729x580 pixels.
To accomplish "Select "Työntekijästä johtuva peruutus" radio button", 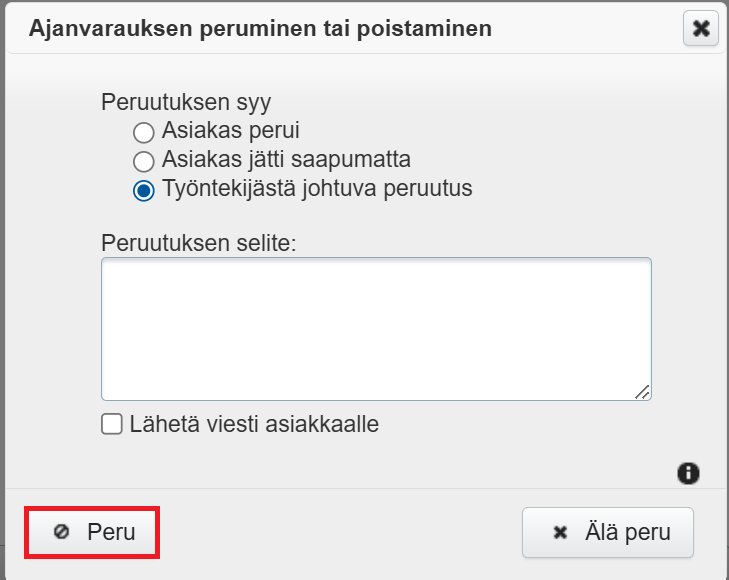I will (144, 189).
